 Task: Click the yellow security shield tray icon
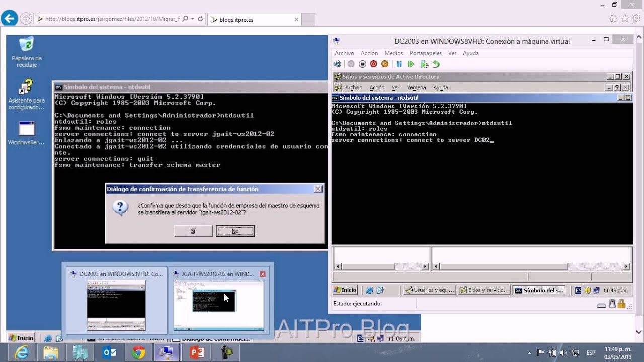pos(587,290)
